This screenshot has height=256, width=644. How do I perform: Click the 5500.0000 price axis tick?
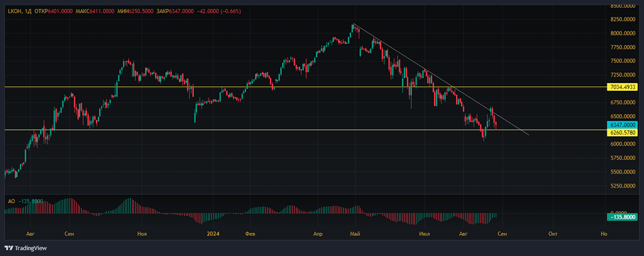[623, 172]
